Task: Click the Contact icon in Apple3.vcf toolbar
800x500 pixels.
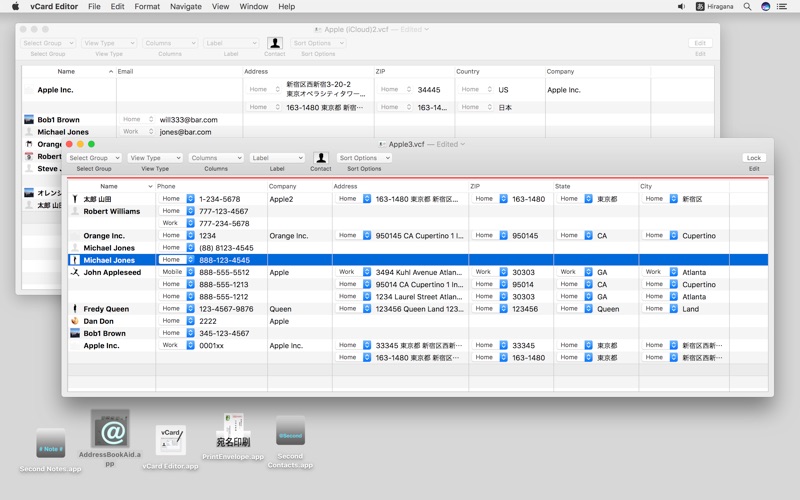Action: 321,158
